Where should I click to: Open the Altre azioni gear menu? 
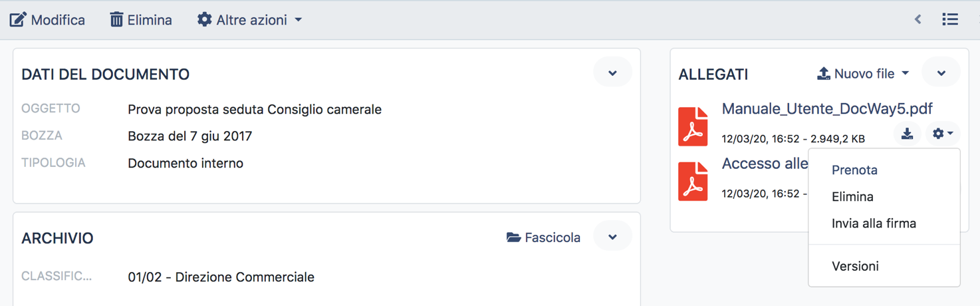(249, 20)
